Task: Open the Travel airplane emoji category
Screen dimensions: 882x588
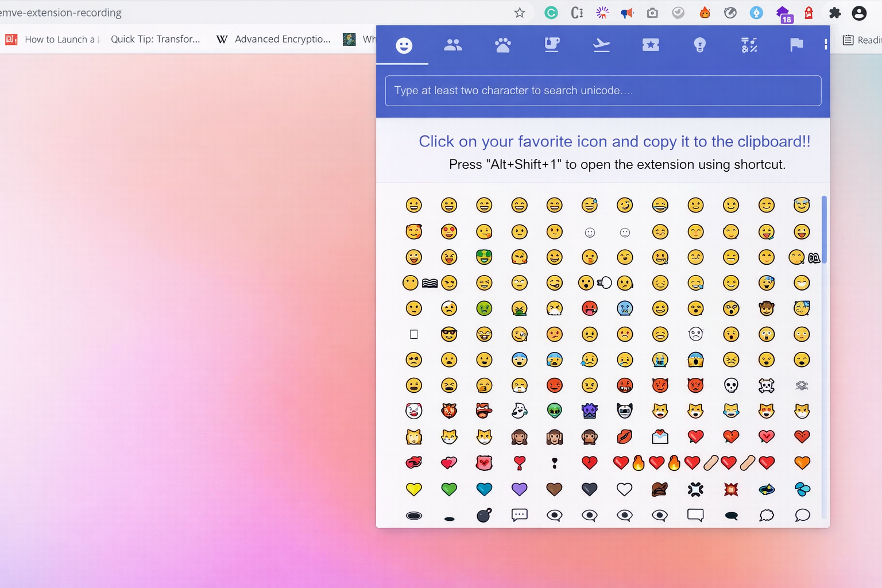Action: coord(601,45)
